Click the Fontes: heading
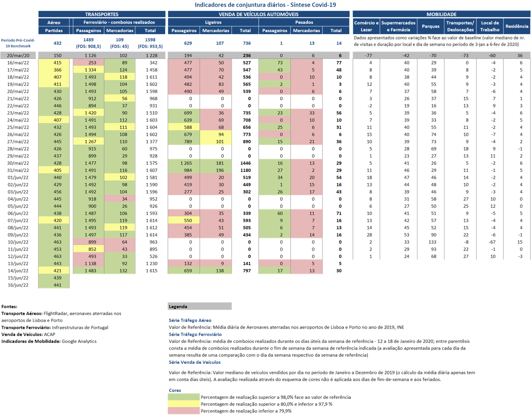 [x=9, y=306]
